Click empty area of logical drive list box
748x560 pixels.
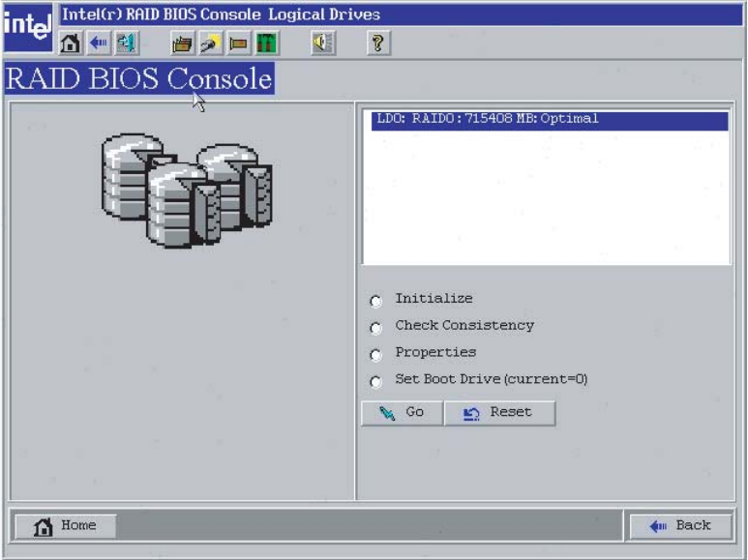pos(546,198)
